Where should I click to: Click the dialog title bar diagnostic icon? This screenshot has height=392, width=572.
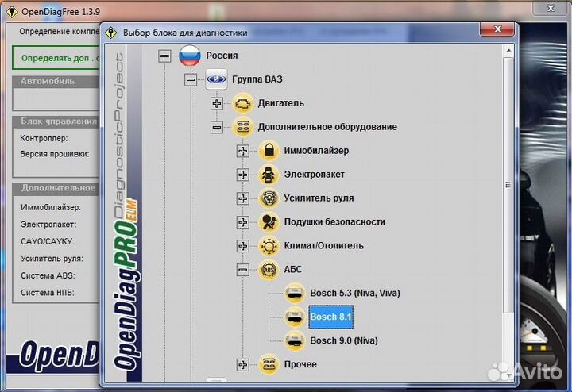[111, 33]
